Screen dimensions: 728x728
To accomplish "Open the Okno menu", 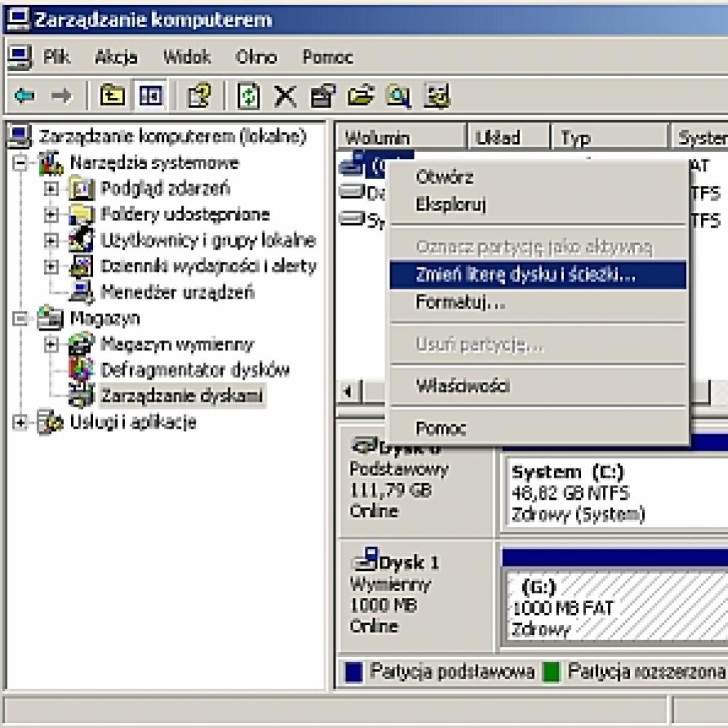I will [256, 58].
